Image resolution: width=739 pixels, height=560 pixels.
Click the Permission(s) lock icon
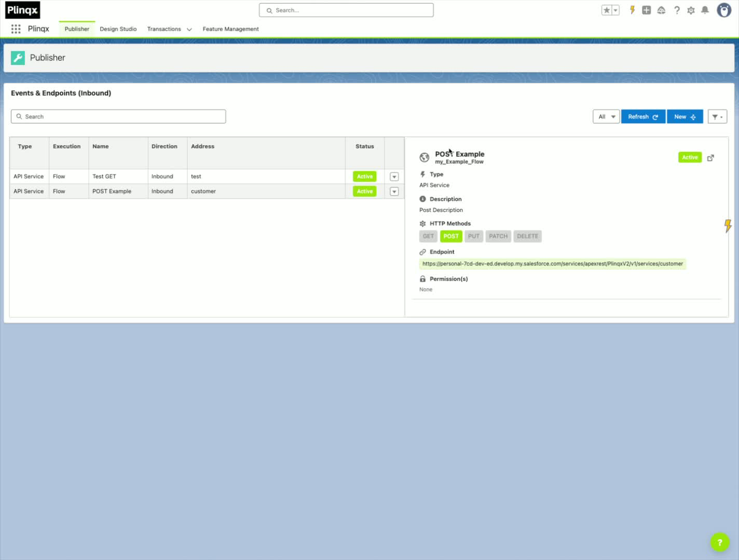pyautogui.click(x=422, y=279)
